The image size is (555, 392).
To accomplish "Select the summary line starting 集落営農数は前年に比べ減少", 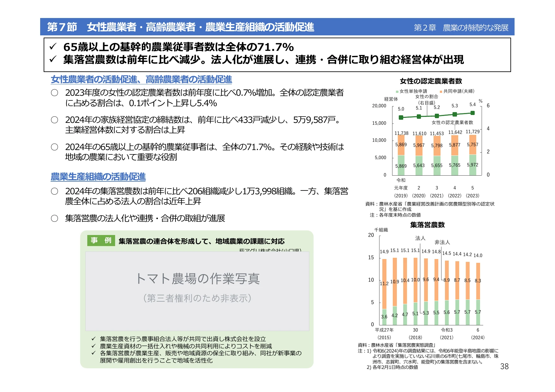I will coord(263,60).
